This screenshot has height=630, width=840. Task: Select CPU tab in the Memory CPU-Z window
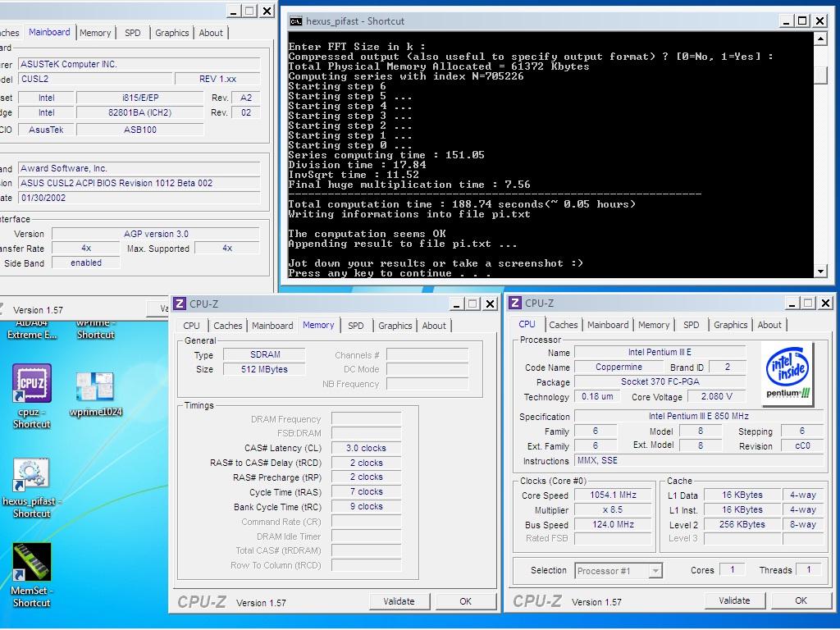[191, 326]
